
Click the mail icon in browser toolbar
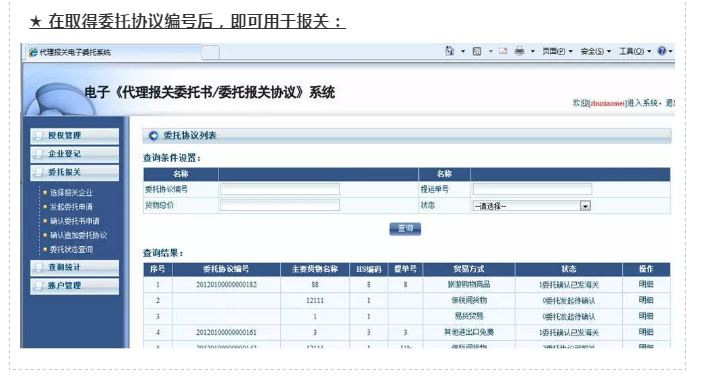click(503, 51)
